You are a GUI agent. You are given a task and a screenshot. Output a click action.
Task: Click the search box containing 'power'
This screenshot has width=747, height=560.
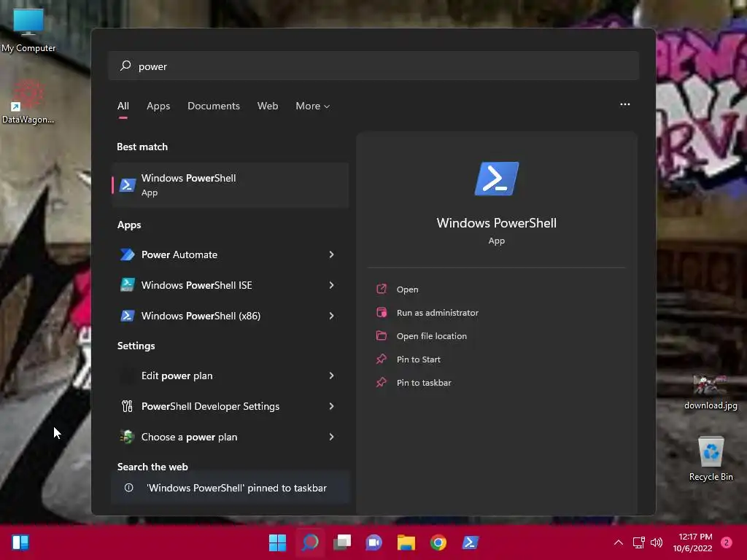[373, 66]
